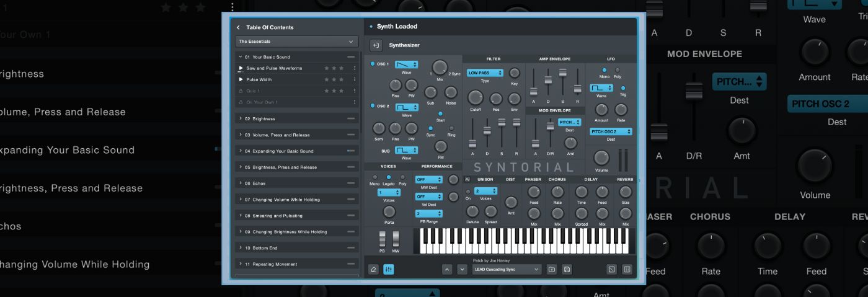This screenshot has width=868, height=297.
Task: Open the PB Range dropdown
Action: tap(429, 213)
